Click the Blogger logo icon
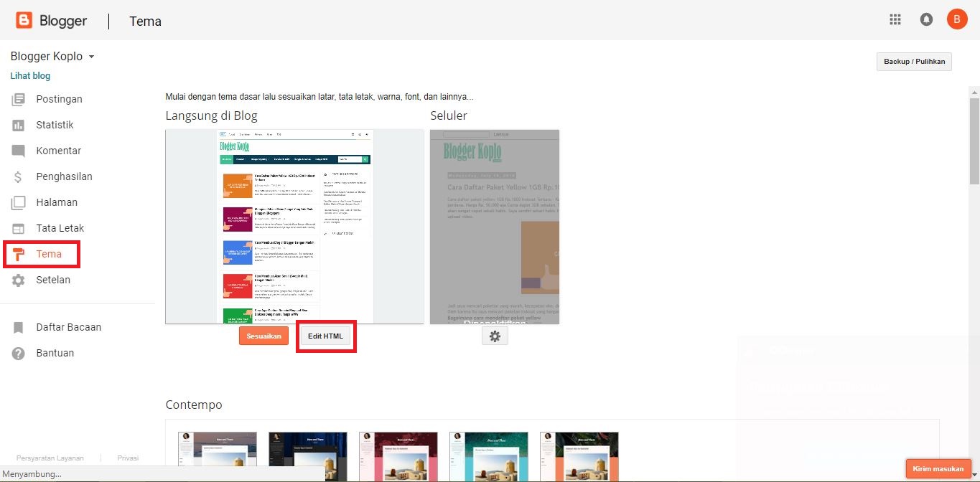The width and height of the screenshot is (980, 482). (x=24, y=20)
